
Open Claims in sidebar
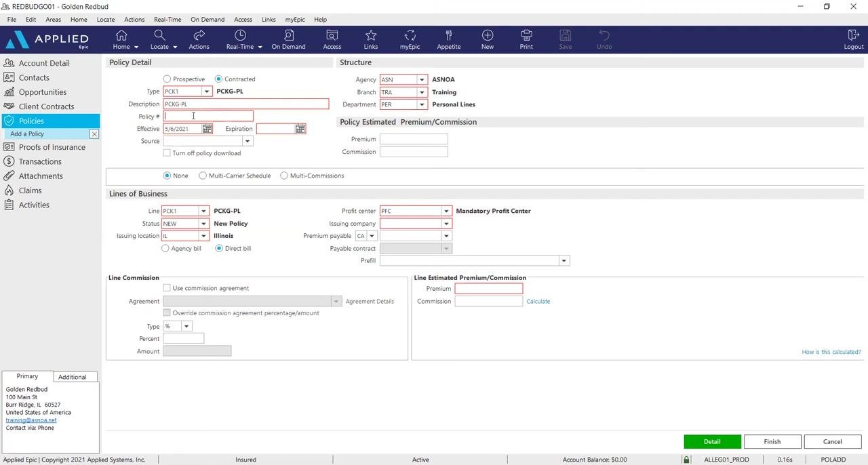[x=31, y=190]
